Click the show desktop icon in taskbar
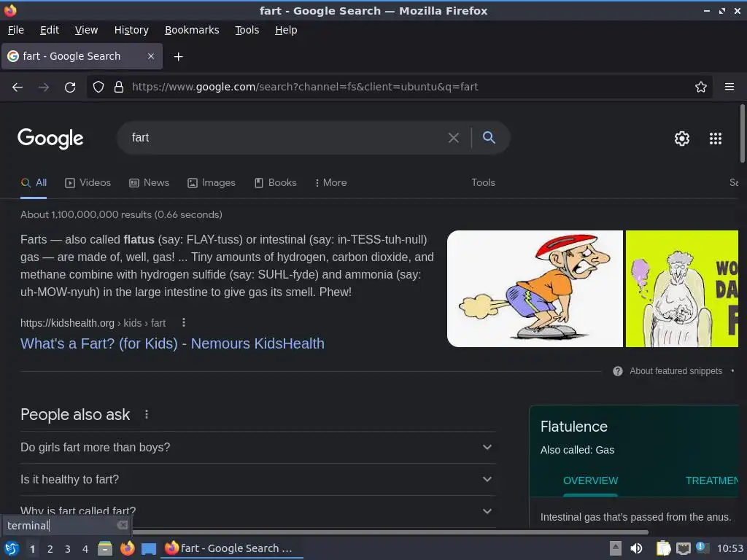Image resolution: width=747 pixels, height=560 pixels. [x=149, y=549]
